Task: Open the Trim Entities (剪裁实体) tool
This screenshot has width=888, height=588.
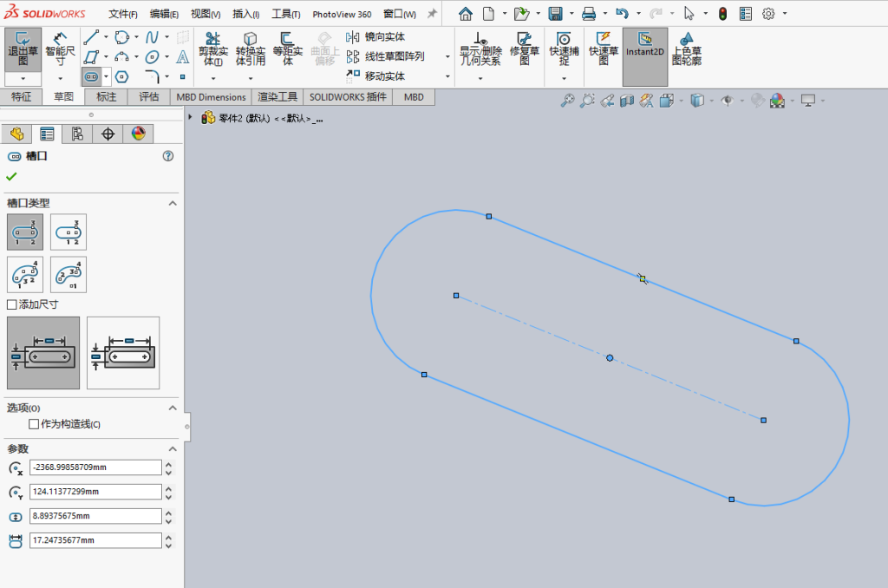Action: pos(213,49)
